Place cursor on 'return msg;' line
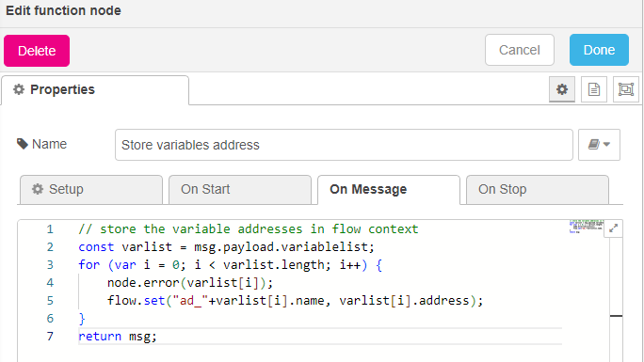 point(118,337)
